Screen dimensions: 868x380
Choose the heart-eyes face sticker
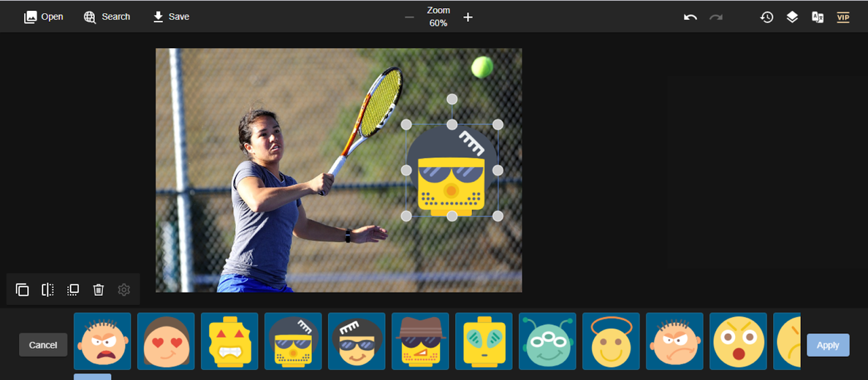click(x=166, y=341)
